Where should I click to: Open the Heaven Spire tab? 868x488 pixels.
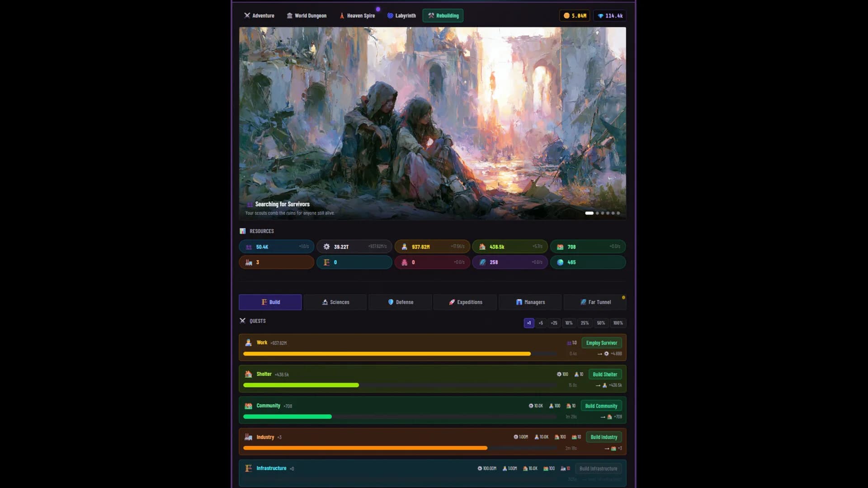(x=357, y=15)
